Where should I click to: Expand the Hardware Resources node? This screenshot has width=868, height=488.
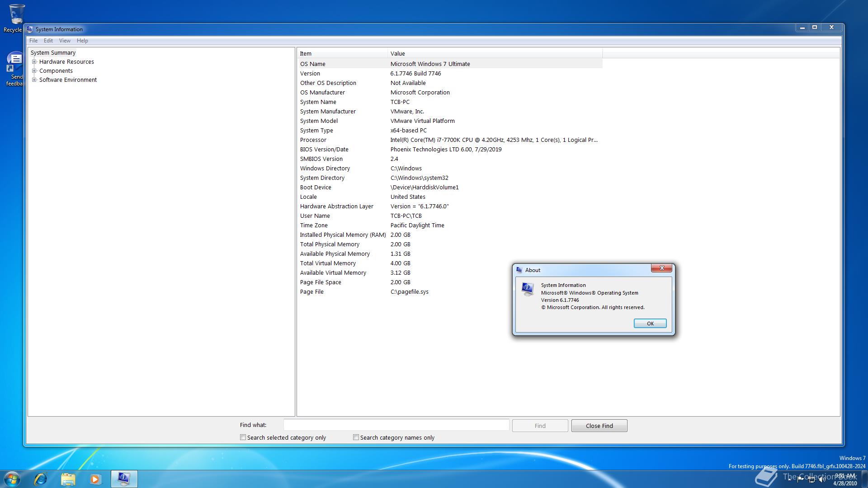point(34,62)
